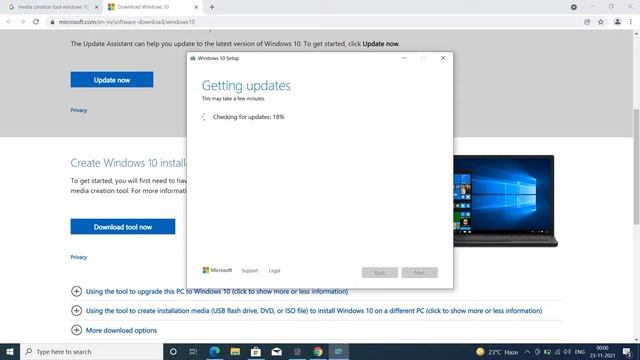The image size is (640, 360).
Task: Click the Legal link in Windows 10 Setup
Action: click(274, 271)
